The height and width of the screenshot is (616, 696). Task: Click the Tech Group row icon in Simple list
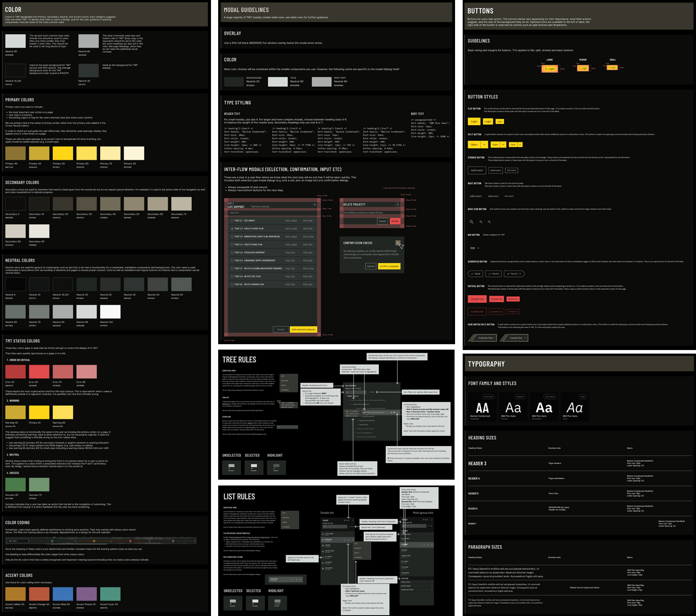[x=323, y=563]
